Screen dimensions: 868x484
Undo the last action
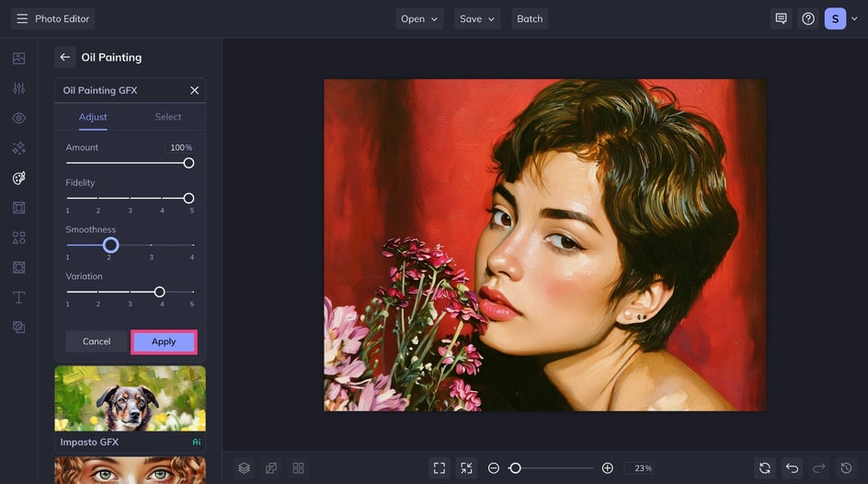click(x=793, y=468)
